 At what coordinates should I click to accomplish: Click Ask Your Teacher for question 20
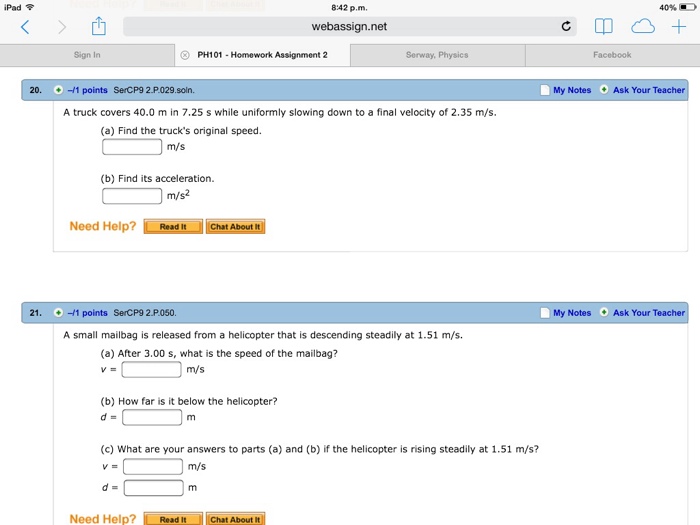click(x=648, y=90)
